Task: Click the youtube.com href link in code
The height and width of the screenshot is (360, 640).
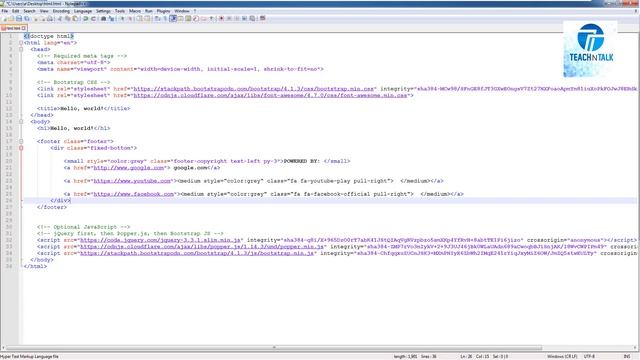Action: click(x=132, y=181)
